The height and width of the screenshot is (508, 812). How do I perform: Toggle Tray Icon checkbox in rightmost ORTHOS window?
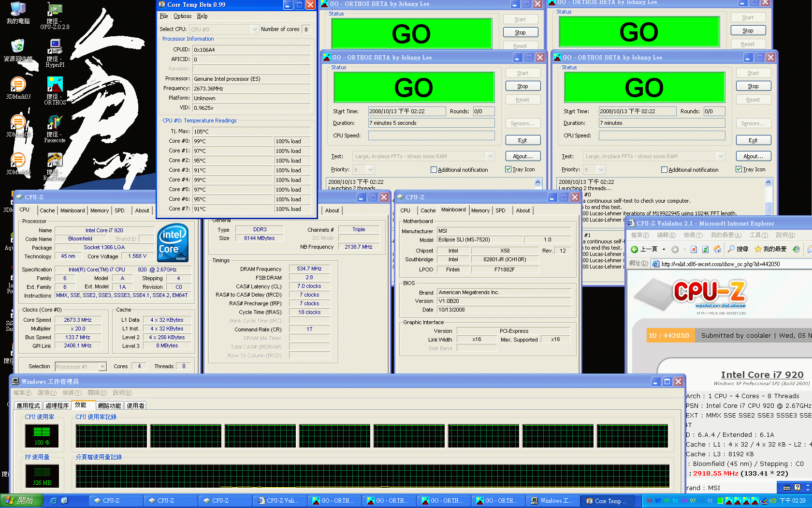point(750,170)
